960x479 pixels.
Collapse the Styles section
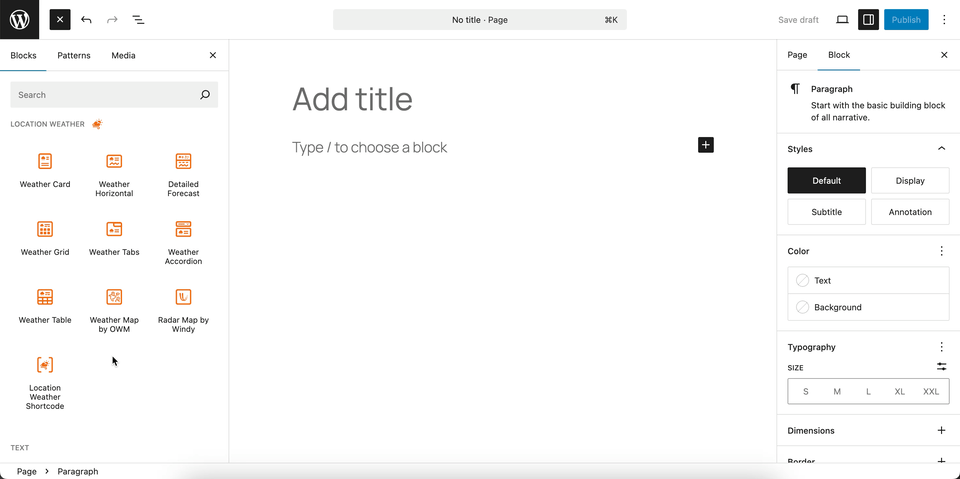tap(941, 149)
